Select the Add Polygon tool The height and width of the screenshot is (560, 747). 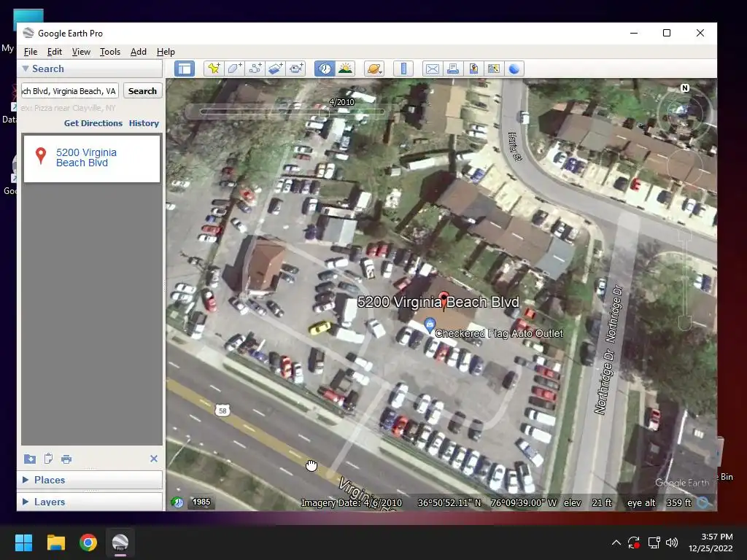pos(234,69)
